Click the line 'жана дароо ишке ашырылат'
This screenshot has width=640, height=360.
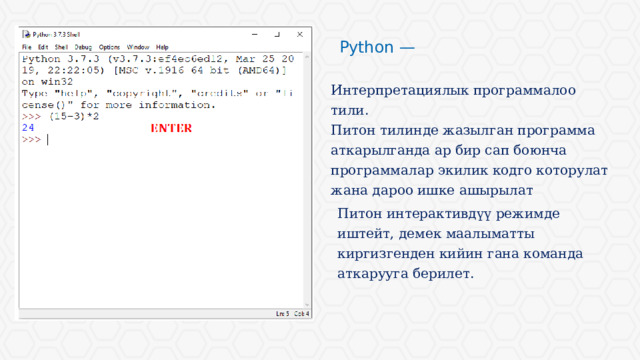click(x=432, y=191)
